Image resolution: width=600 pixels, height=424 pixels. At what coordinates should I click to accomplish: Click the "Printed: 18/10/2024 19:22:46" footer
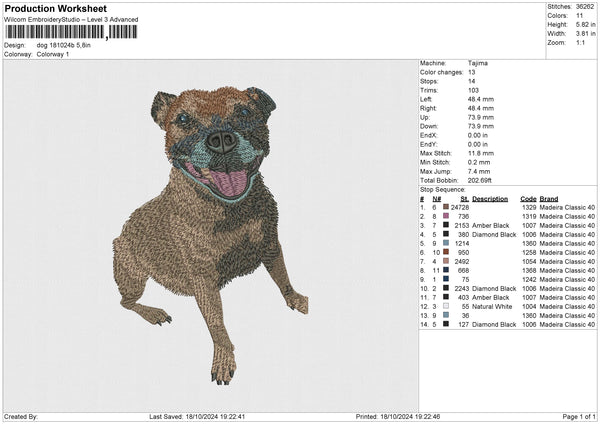398,416
